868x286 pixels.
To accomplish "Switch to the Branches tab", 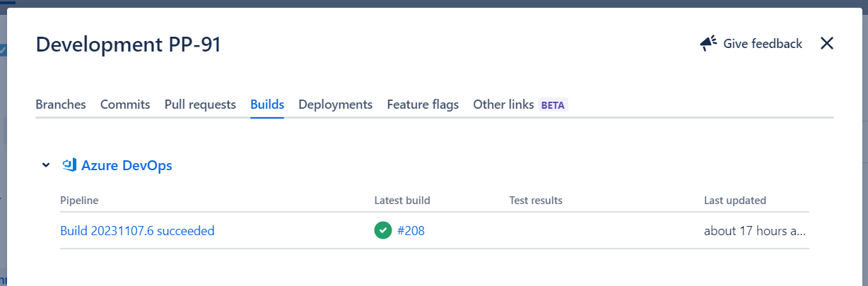I will (x=61, y=105).
